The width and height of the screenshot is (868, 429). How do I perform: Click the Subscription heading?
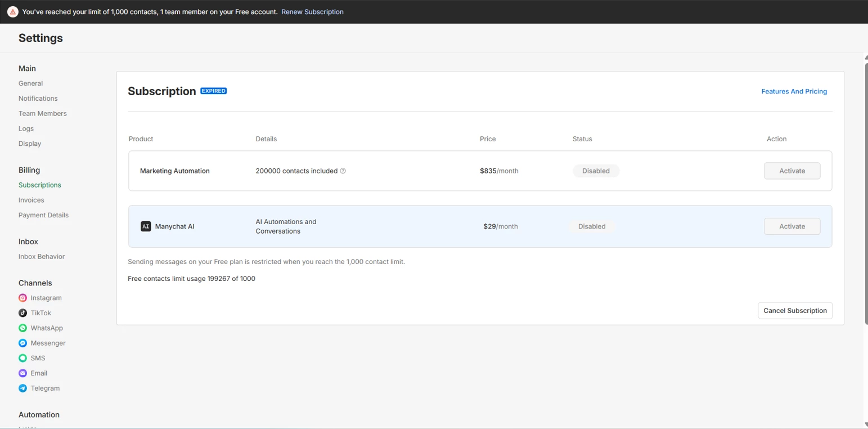click(162, 91)
